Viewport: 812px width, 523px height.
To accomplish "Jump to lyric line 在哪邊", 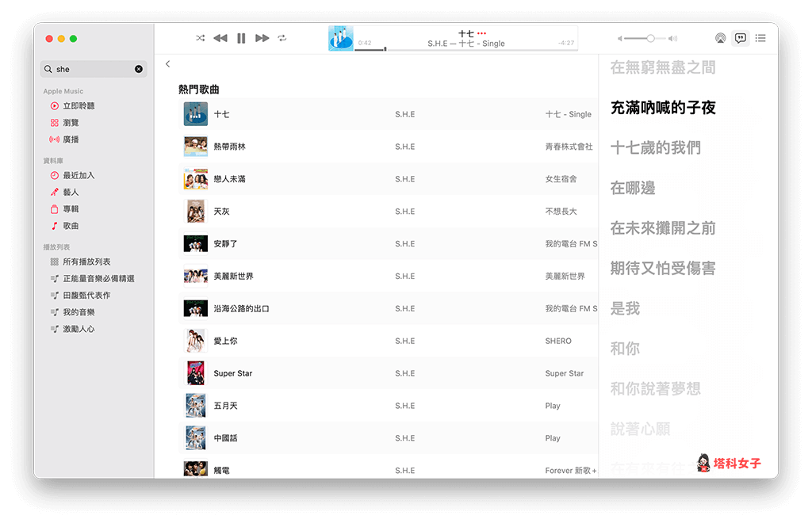I will click(x=633, y=188).
